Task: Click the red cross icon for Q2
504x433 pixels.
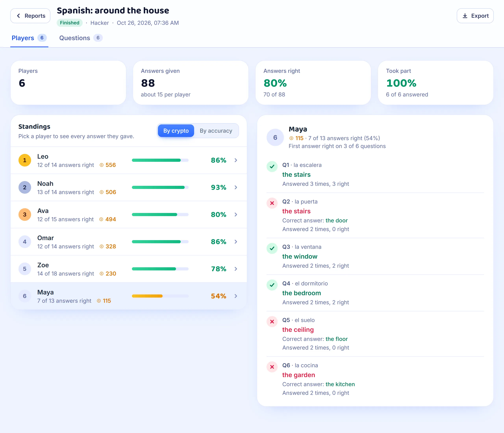Action: coord(272,203)
